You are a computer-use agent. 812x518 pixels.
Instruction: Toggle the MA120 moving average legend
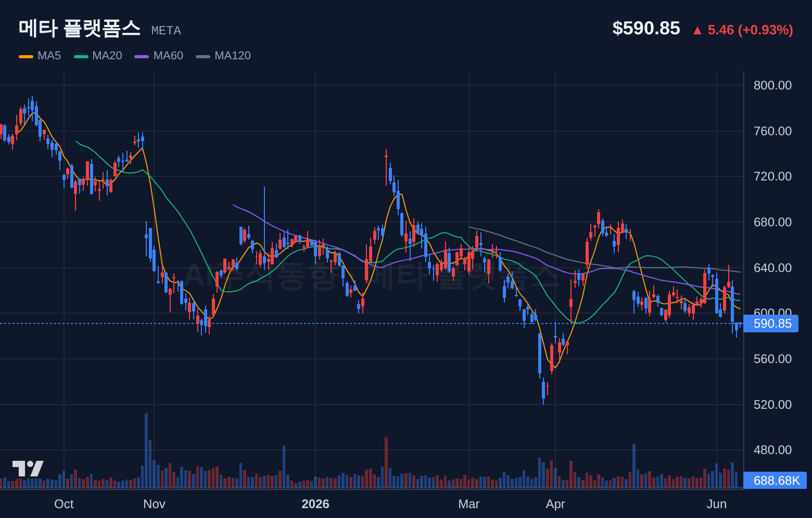tap(223, 56)
